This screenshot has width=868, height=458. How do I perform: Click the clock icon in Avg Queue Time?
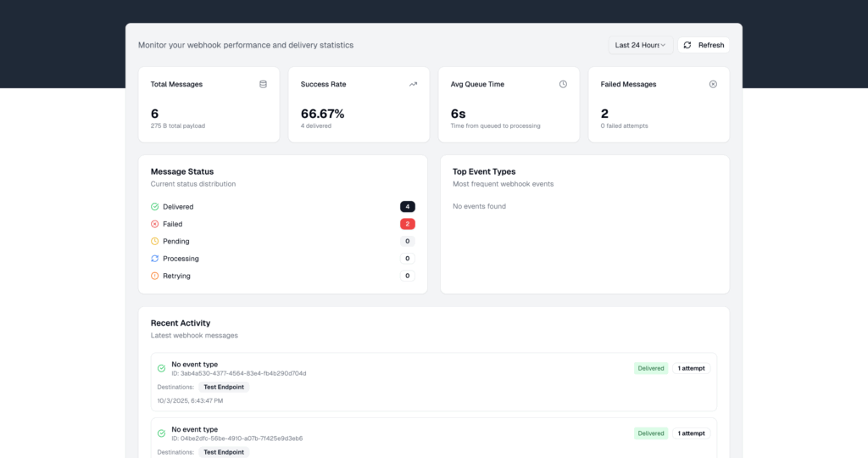click(563, 84)
